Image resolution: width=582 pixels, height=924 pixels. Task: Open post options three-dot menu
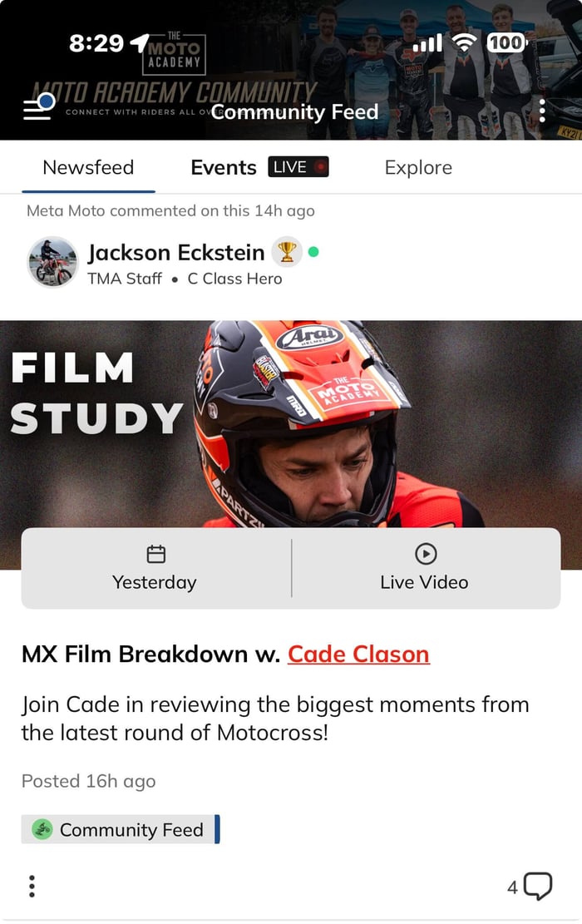32,886
